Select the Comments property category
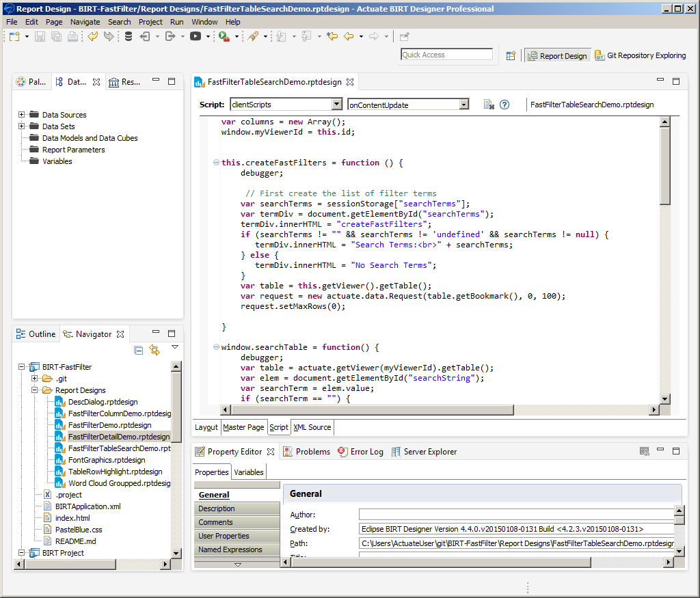This screenshot has width=700, height=598. point(237,522)
